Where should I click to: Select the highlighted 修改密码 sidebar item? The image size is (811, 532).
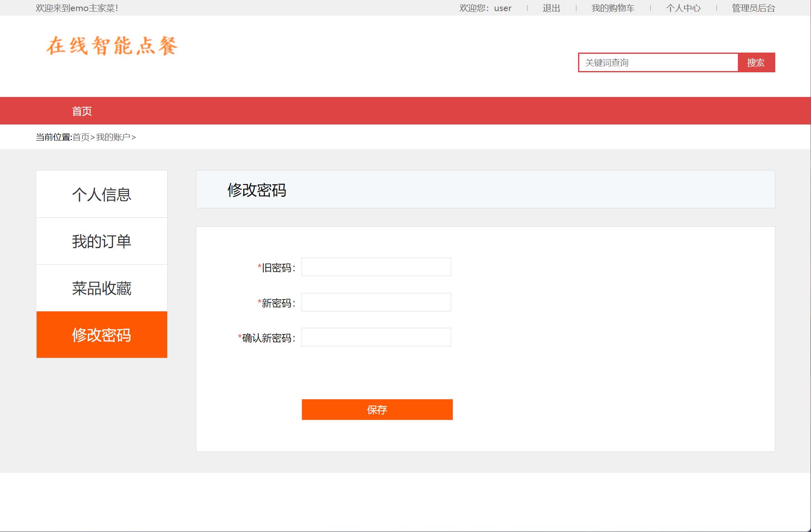pyautogui.click(x=101, y=334)
